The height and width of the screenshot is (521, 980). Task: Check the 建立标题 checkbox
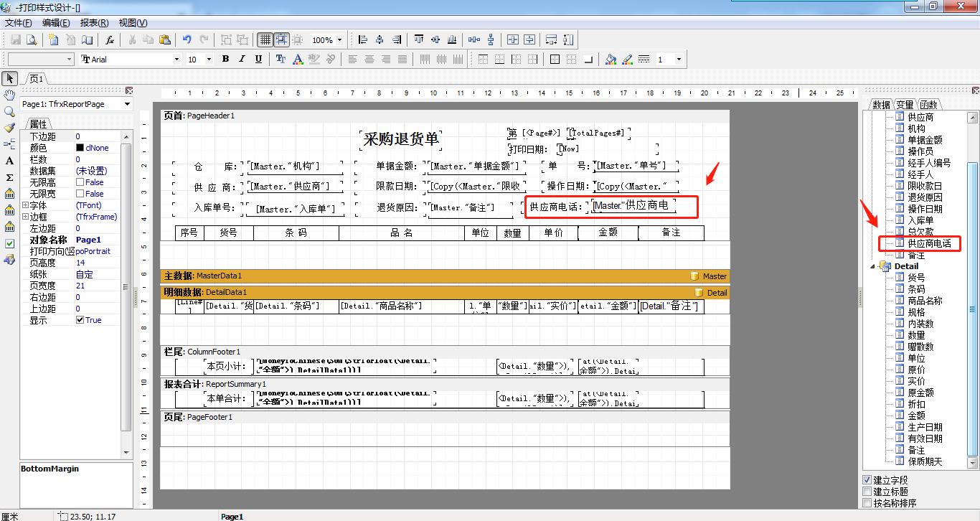click(867, 492)
